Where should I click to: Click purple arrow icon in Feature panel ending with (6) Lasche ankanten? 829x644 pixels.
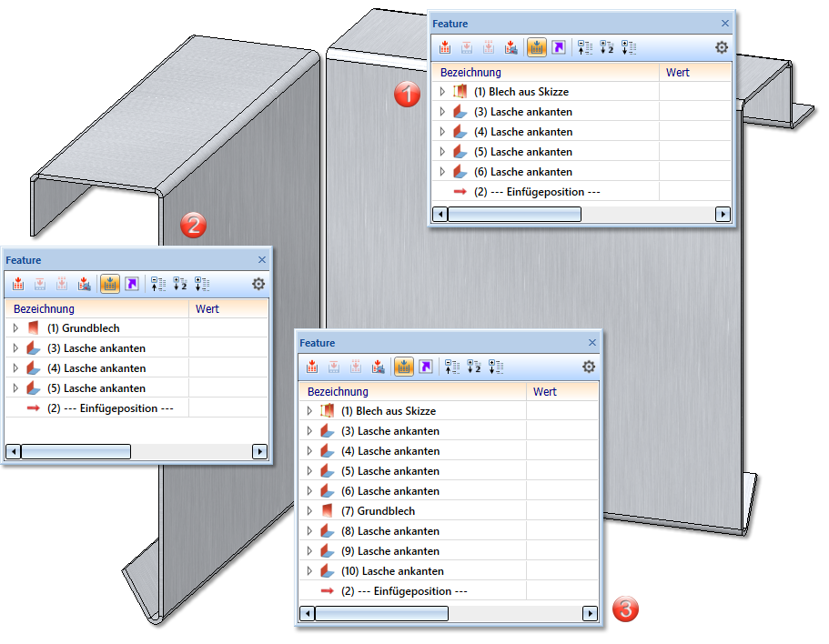pos(559,47)
